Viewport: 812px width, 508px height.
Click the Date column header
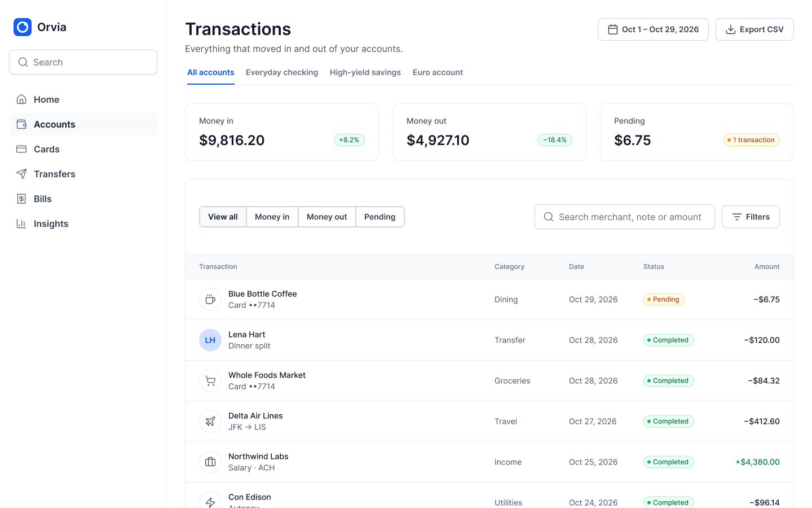pos(576,266)
